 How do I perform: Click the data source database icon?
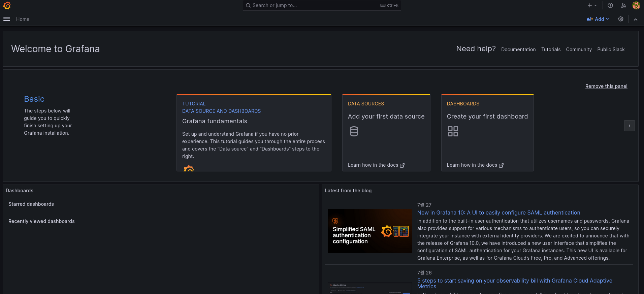pyautogui.click(x=354, y=131)
